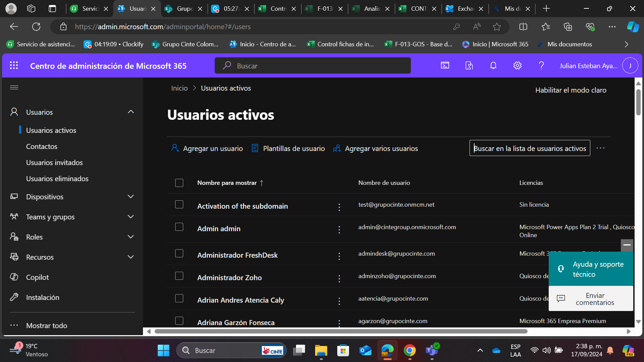Click Mostrar todo

(47, 325)
